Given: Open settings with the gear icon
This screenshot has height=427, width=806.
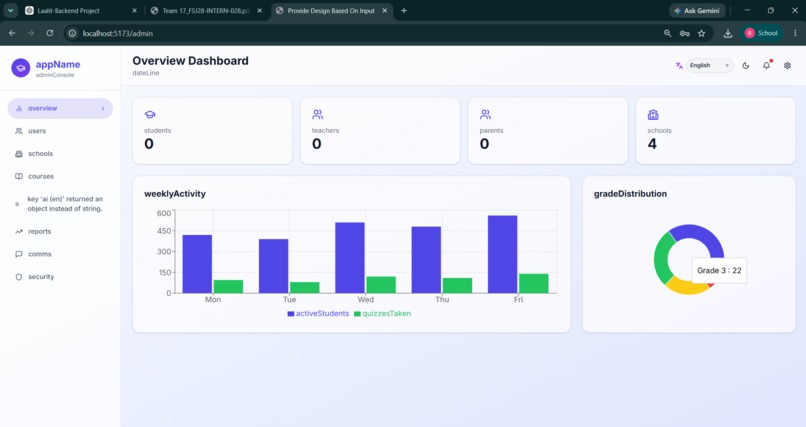Looking at the screenshot, I should [787, 65].
